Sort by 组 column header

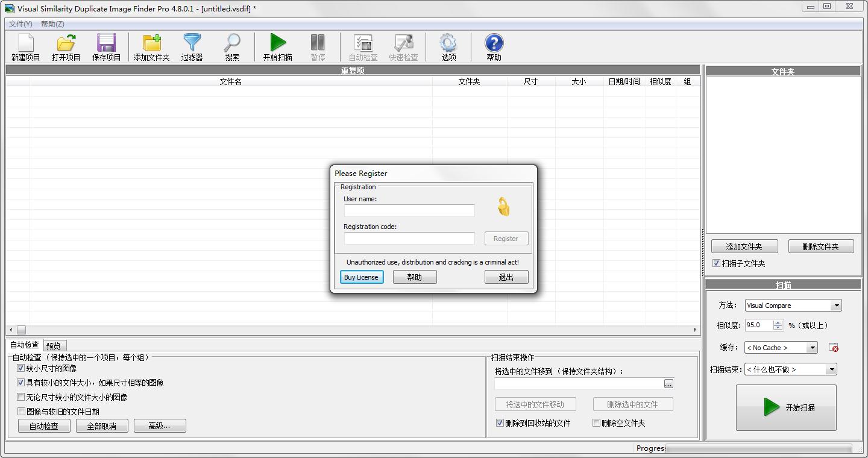[x=687, y=81]
